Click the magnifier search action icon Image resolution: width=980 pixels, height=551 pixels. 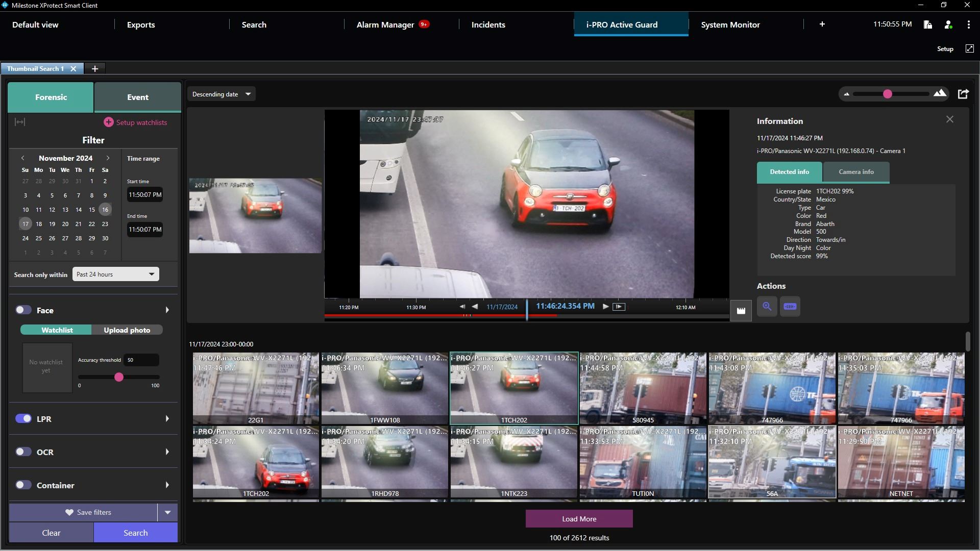click(767, 307)
